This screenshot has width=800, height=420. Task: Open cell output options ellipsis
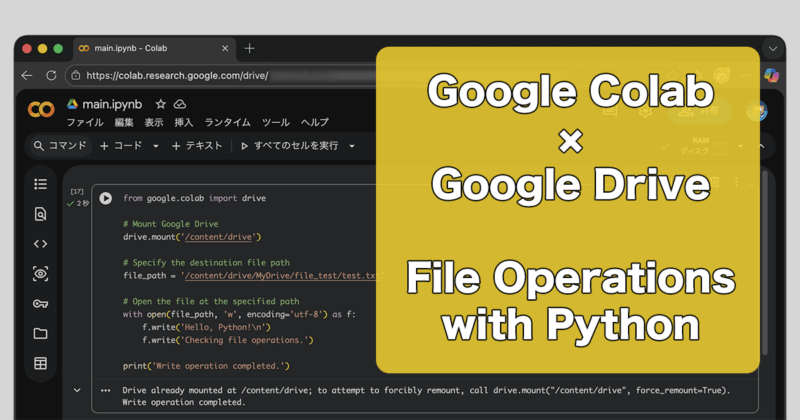click(106, 390)
